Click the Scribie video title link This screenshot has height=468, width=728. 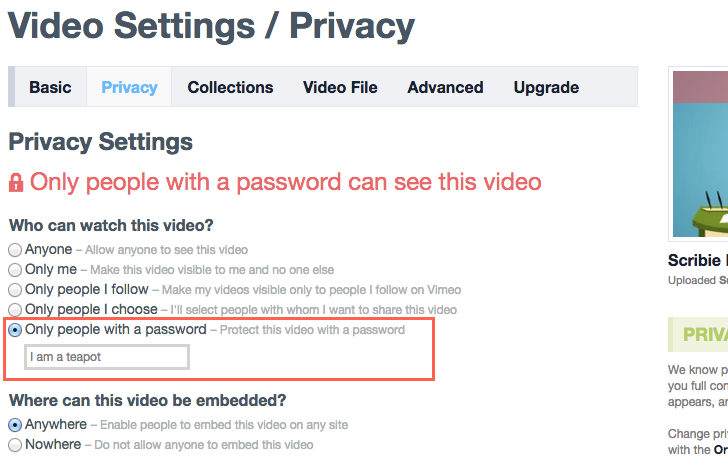click(697, 260)
